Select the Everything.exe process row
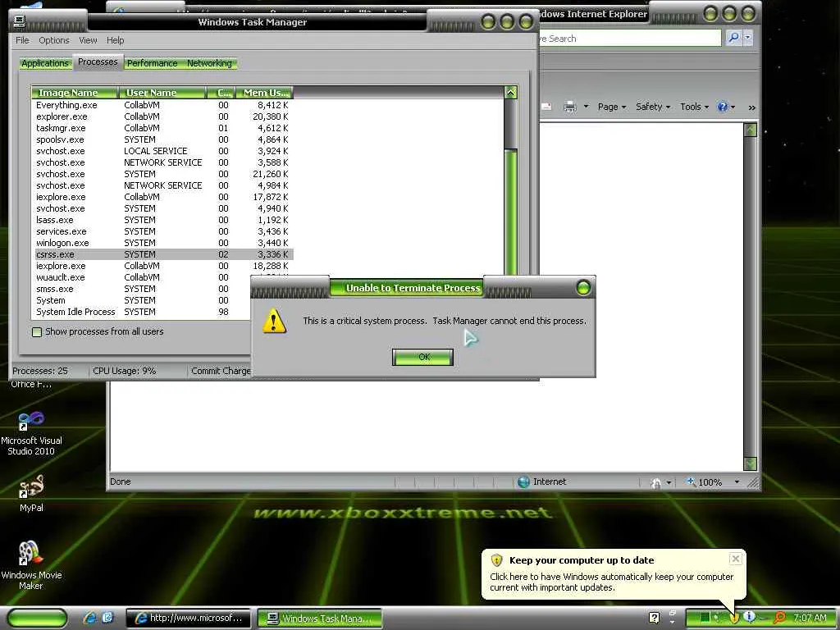840x630 pixels. pos(162,105)
